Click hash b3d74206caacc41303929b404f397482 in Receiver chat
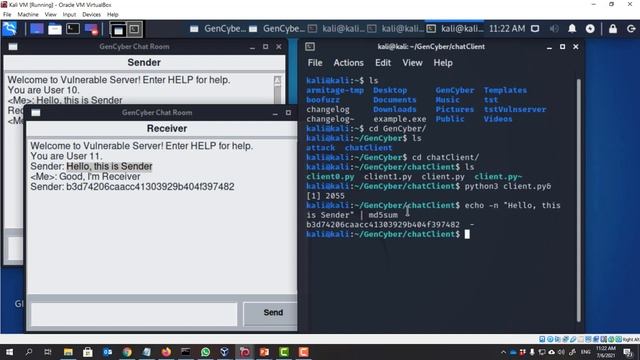The image size is (640, 360). click(150, 187)
